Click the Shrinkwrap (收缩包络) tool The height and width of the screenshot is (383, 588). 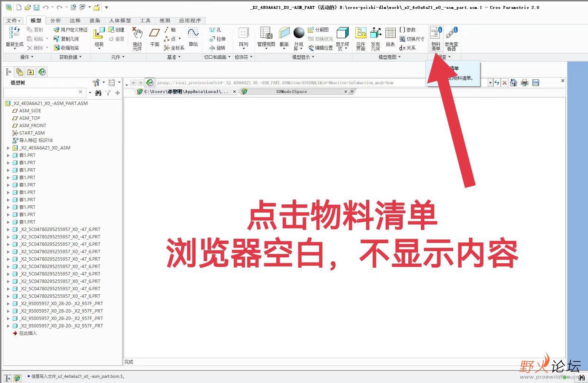(66, 48)
